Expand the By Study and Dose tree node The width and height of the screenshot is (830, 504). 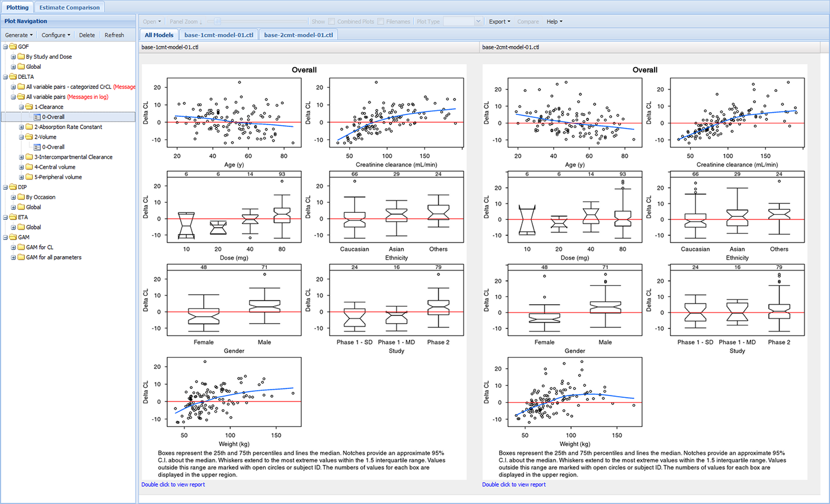(x=13, y=56)
